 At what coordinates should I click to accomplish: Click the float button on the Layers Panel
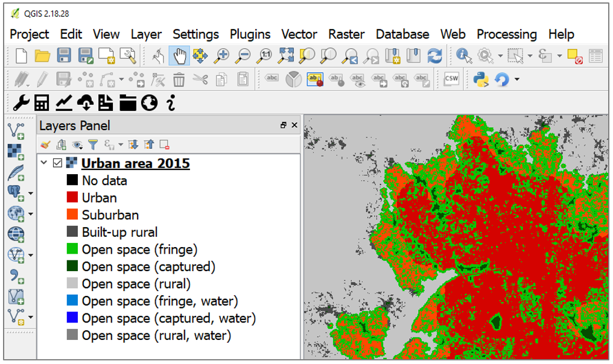pyautogui.click(x=284, y=125)
